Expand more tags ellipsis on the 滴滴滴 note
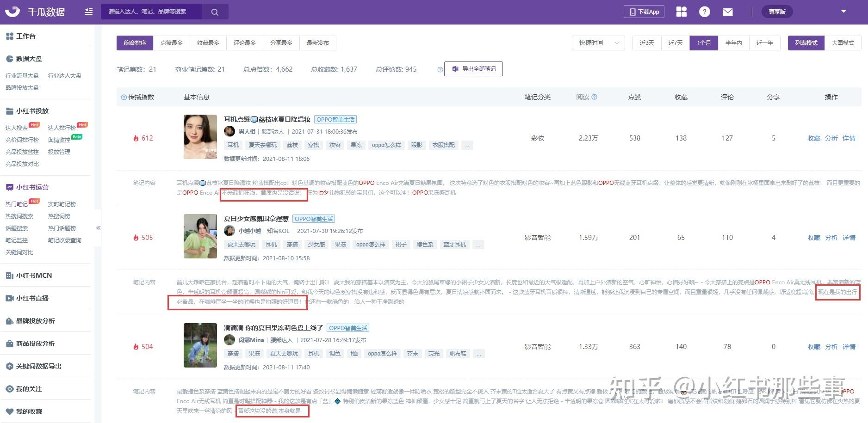Screen dimensions: 868x423 click(479, 354)
